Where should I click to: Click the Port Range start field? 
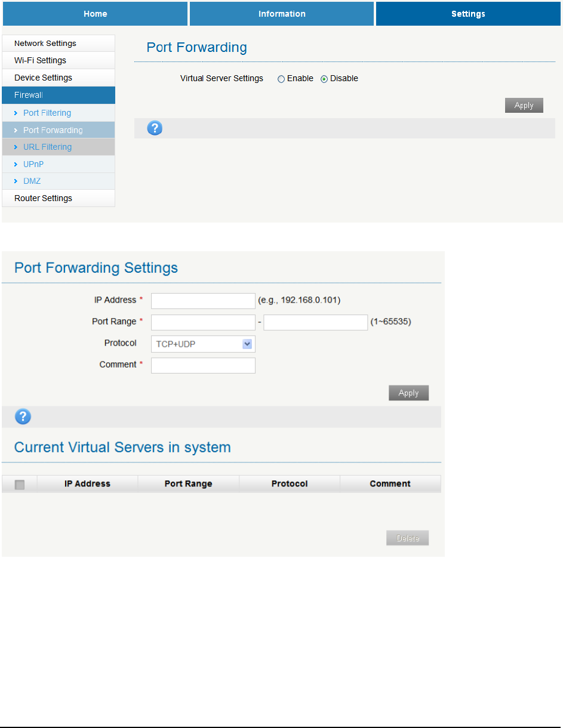[203, 322]
